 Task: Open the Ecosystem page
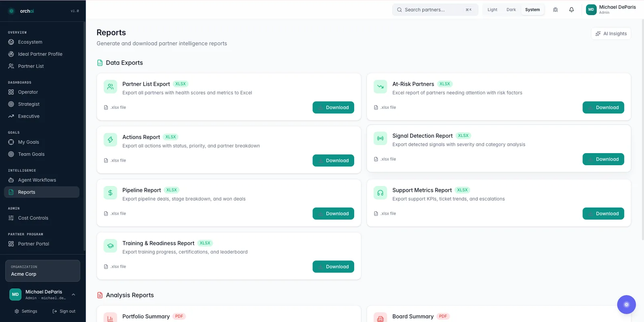click(x=42, y=42)
